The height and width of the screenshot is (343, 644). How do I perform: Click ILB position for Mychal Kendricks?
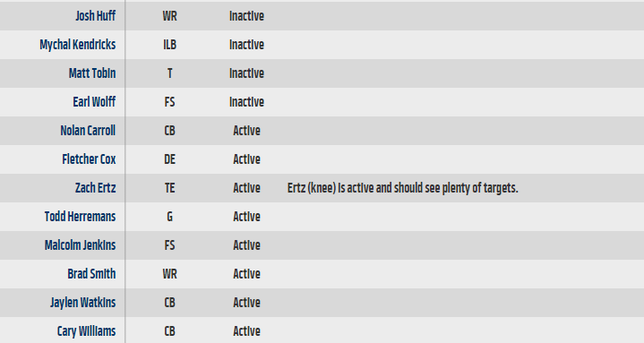pyautogui.click(x=169, y=45)
